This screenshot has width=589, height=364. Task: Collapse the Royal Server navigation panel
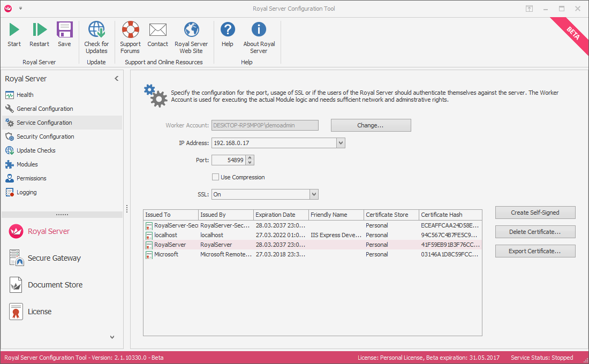click(x=116, y=79)
